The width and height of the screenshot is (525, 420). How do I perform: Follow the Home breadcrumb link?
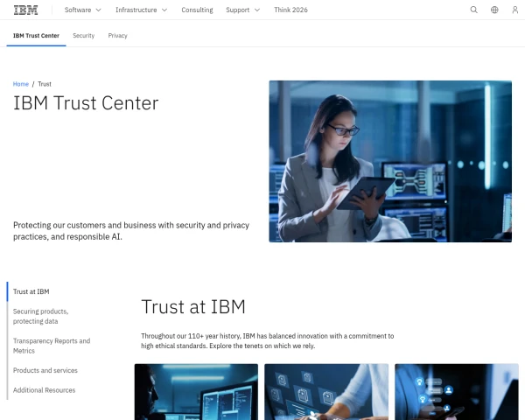(x=21, y=84)
